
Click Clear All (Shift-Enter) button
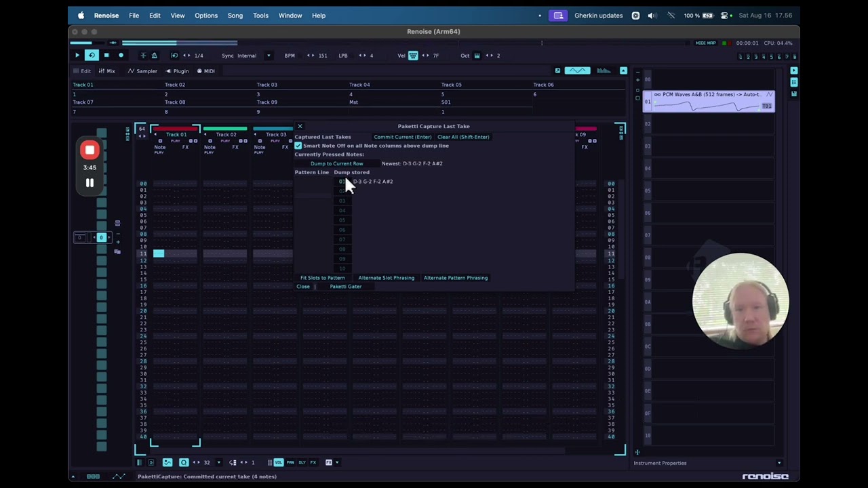(463, 137)
